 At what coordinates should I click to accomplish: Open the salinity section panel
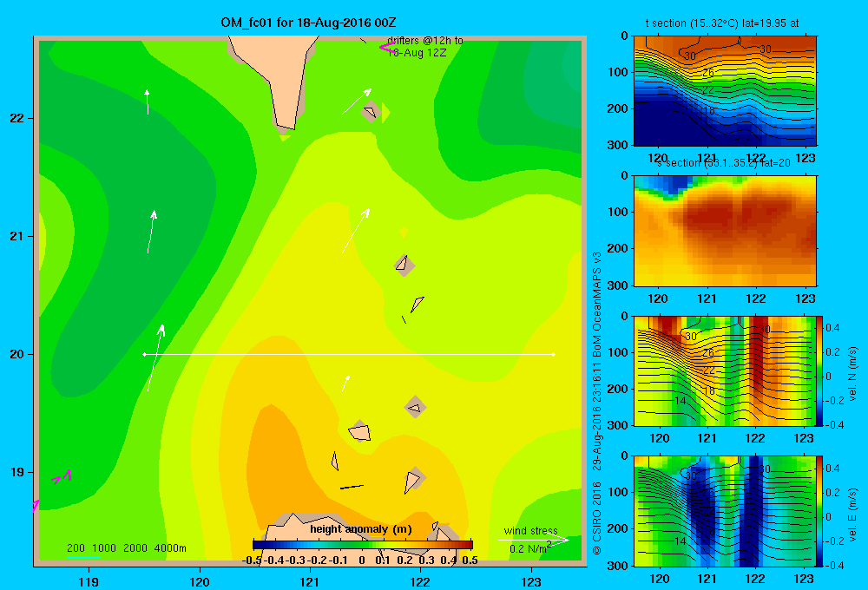click(725, 231)
